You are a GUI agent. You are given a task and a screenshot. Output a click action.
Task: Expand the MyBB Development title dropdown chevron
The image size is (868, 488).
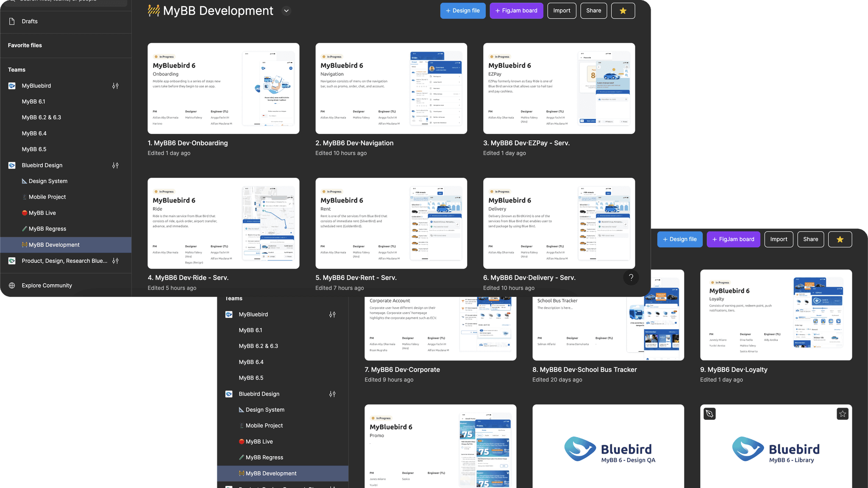click(287, 11)
